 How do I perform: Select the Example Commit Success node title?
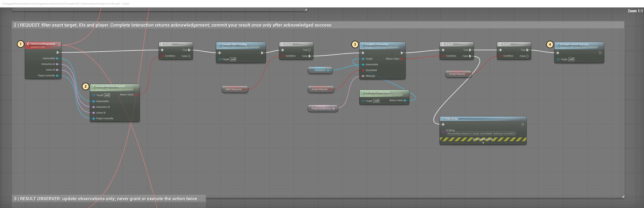click(574, 44)
